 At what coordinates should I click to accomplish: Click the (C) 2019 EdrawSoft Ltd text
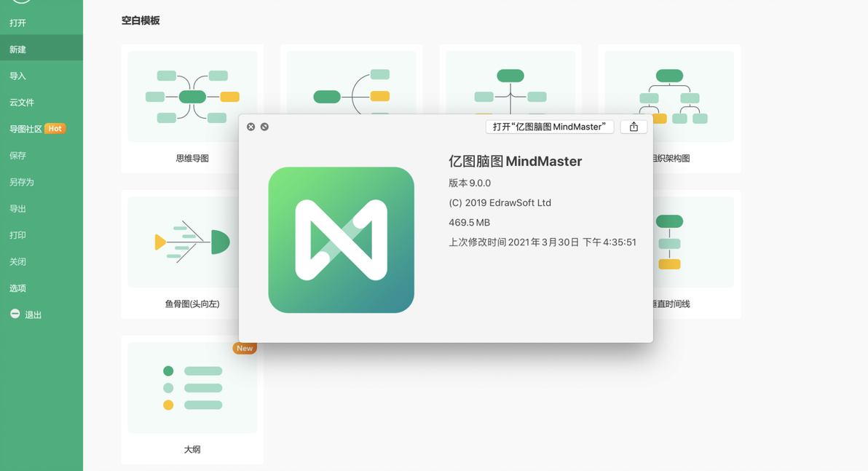click(x=500, y=202)
